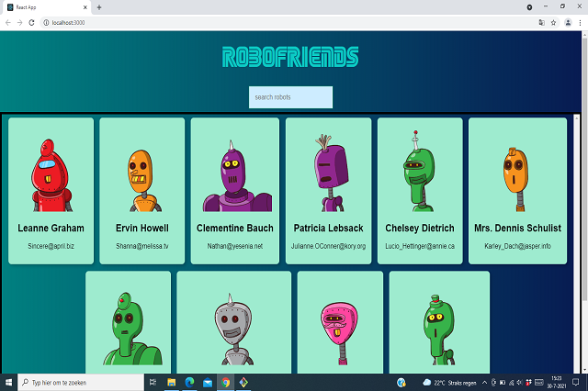
Task: Open a new browser tab
Action: tap(99, 7)
